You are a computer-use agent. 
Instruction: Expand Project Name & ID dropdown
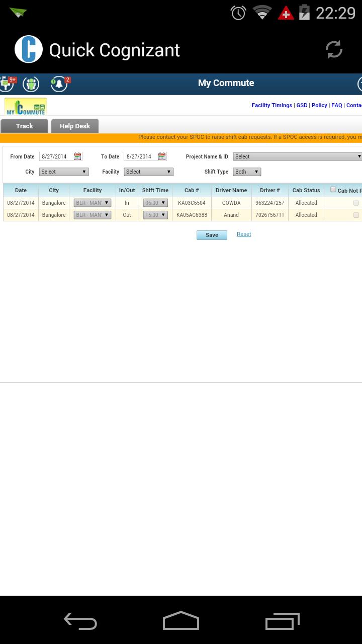(297, 156)
